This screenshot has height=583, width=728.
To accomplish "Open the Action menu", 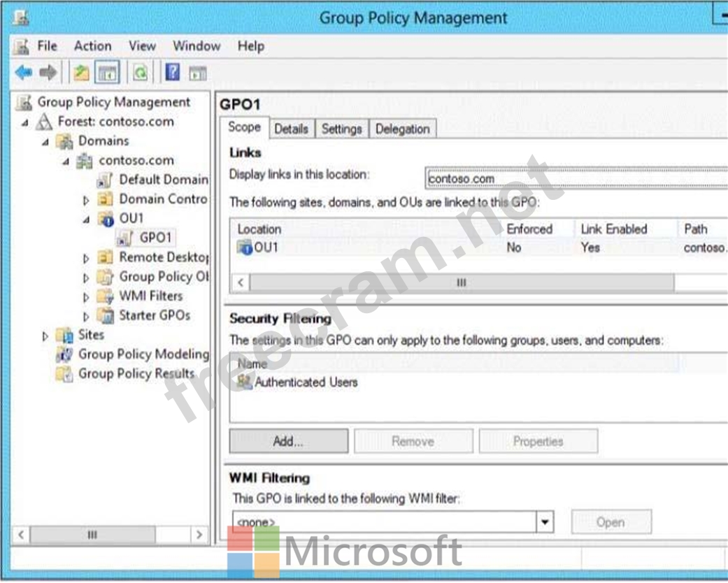I will [93, 46].
